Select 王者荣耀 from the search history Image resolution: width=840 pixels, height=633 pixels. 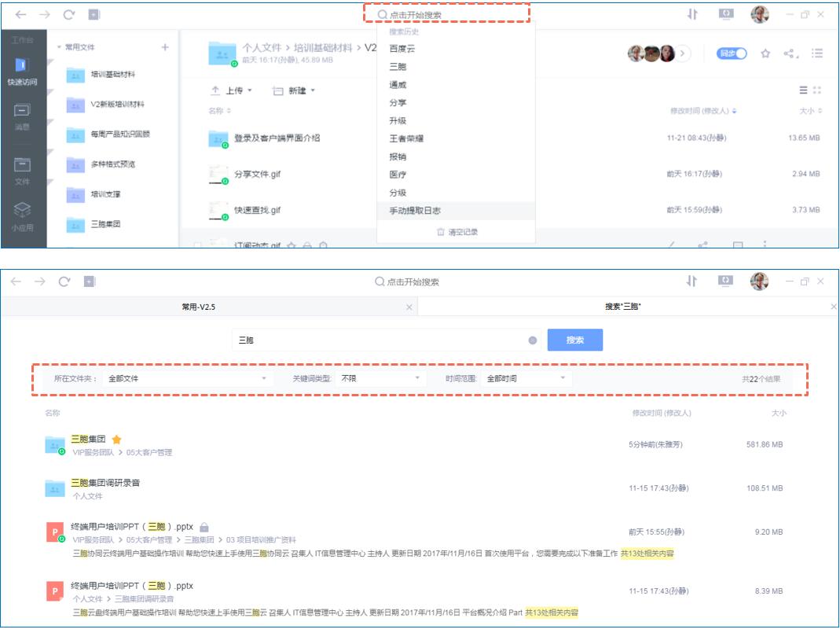[x=406, y=138]
